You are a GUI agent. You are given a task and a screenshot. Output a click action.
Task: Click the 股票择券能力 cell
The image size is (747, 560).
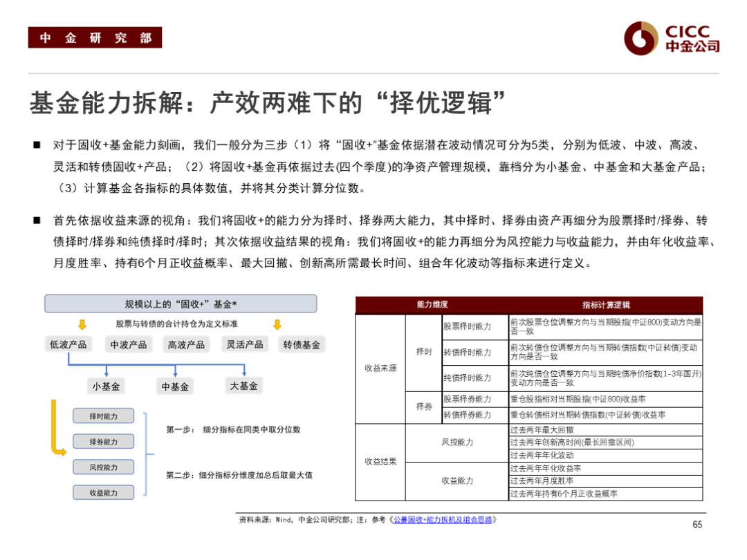pyautogui.click(x=475, y=399)
